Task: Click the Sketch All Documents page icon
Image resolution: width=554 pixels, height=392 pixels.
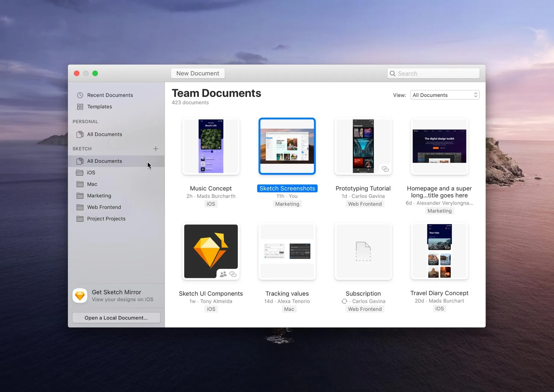Action: tap(80, 161)
